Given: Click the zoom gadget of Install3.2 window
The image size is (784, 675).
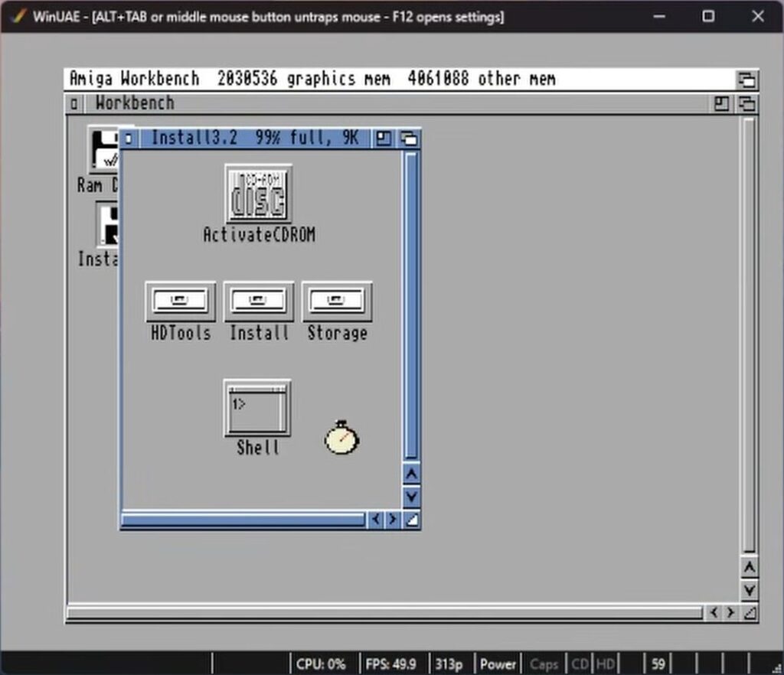Looking at the screenshot, I should tap(384, 139).
